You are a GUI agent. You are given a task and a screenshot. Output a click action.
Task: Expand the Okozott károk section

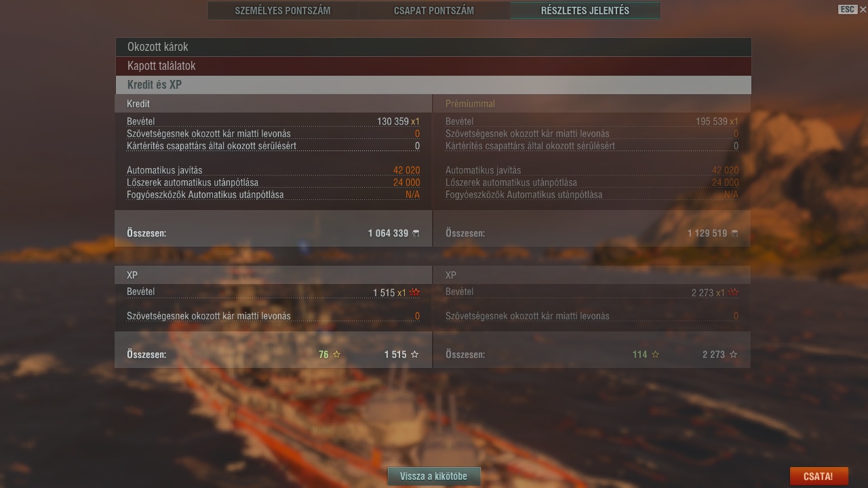(433, 47)
